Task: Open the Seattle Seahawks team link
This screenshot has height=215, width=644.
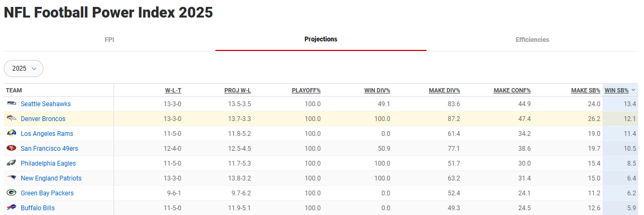Action: click(x=46, y=104)
